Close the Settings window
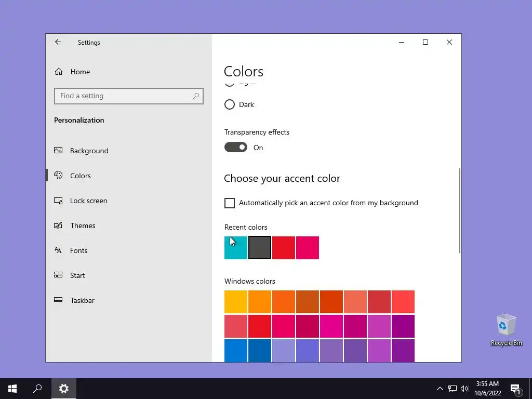 [x=449, y=42]
